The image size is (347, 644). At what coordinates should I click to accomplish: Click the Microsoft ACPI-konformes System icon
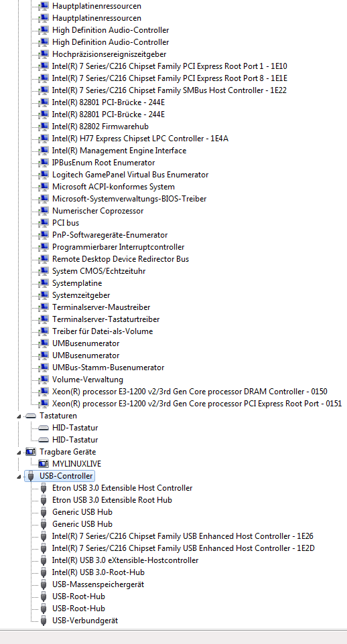click(x=44, y=187)
